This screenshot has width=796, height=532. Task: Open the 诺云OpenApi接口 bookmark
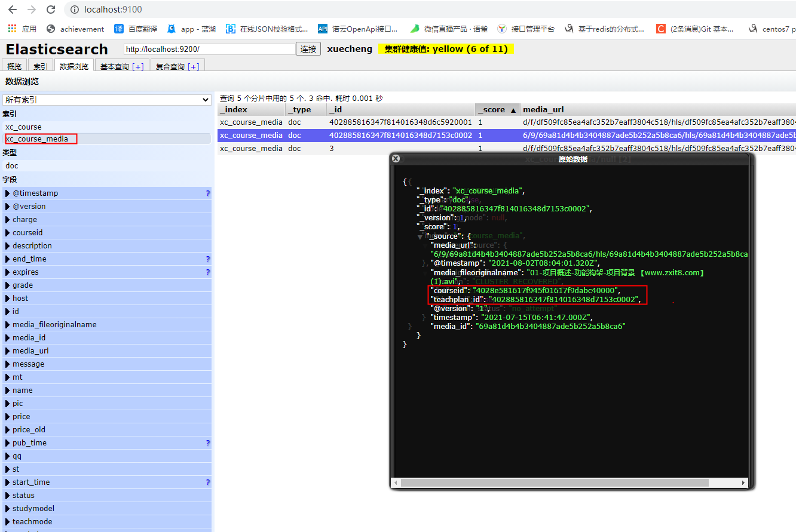(358, 29)
